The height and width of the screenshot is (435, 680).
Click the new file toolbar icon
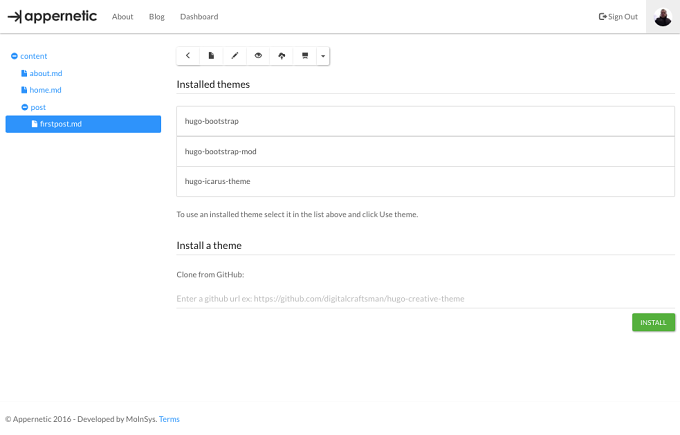tap(211, 56)
